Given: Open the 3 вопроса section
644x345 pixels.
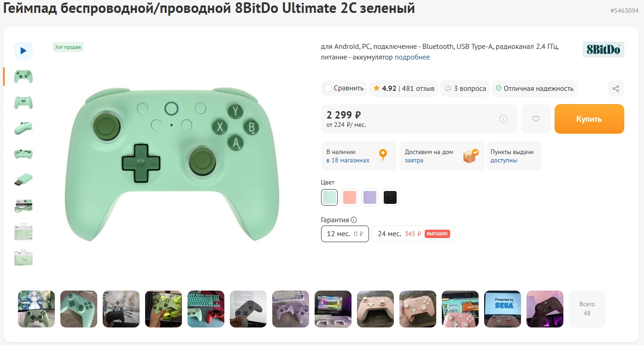Looking at the screenshot, I should point(465,89).
